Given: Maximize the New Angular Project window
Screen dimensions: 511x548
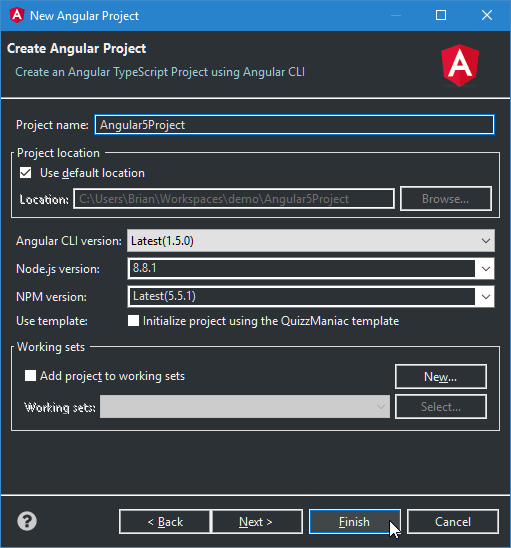Looking at the screenshot, I should point(441,15).
